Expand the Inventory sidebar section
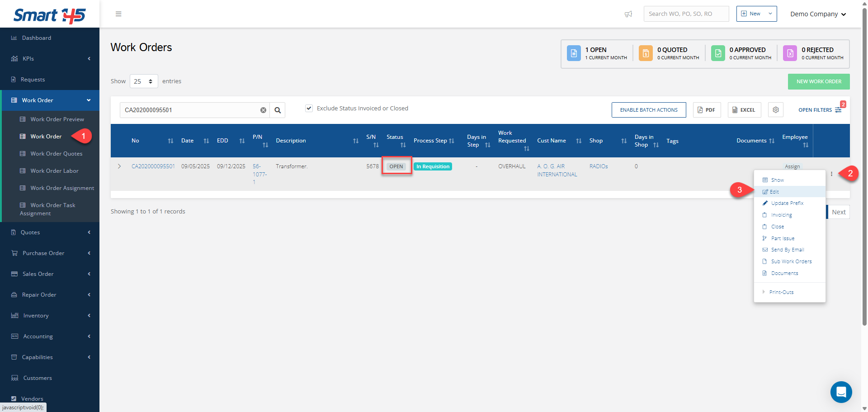Screen dimensions: 868x412 pos(50,316)
